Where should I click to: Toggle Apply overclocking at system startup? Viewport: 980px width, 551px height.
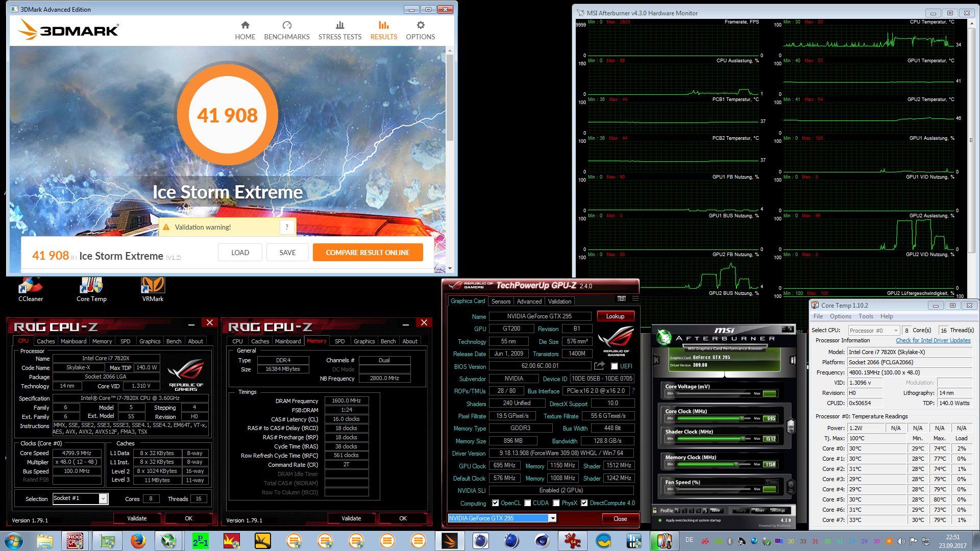click(691, 520)
